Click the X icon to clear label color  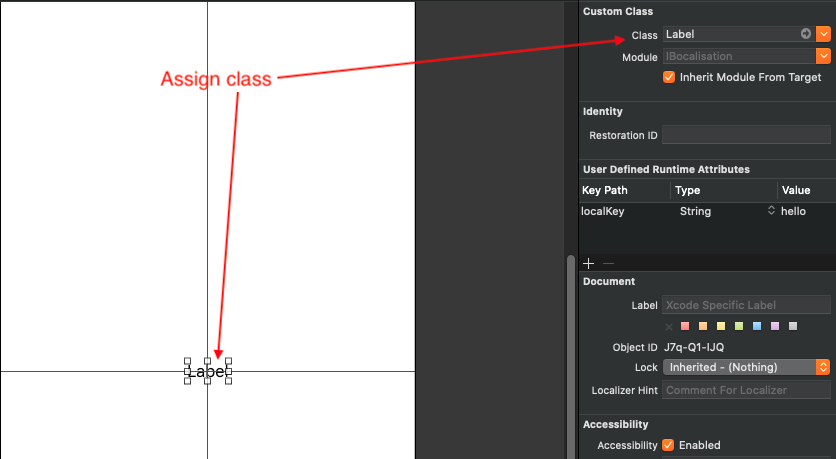[669, 326]
